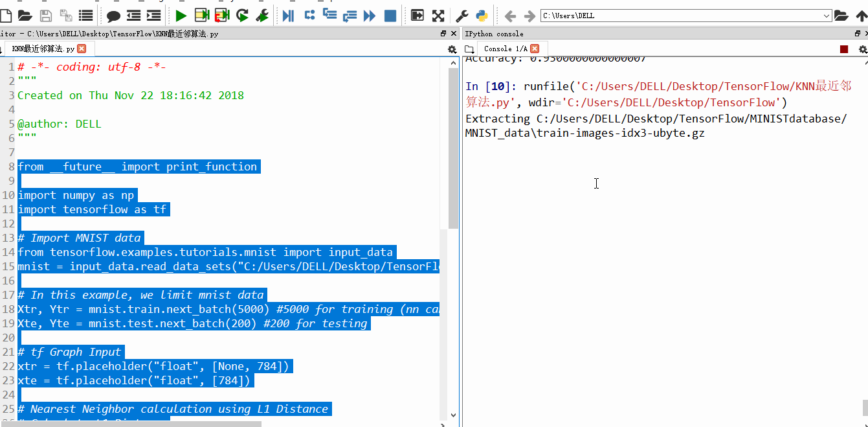Viewport: 868px width, 427px height.
Task: Step into function in debugger
Action: (329, 16)
